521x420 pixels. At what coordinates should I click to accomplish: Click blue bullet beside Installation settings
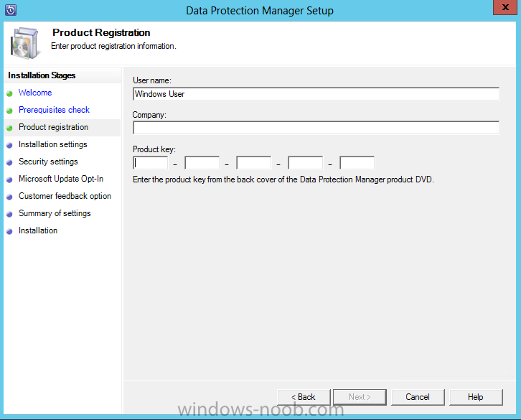9,145
